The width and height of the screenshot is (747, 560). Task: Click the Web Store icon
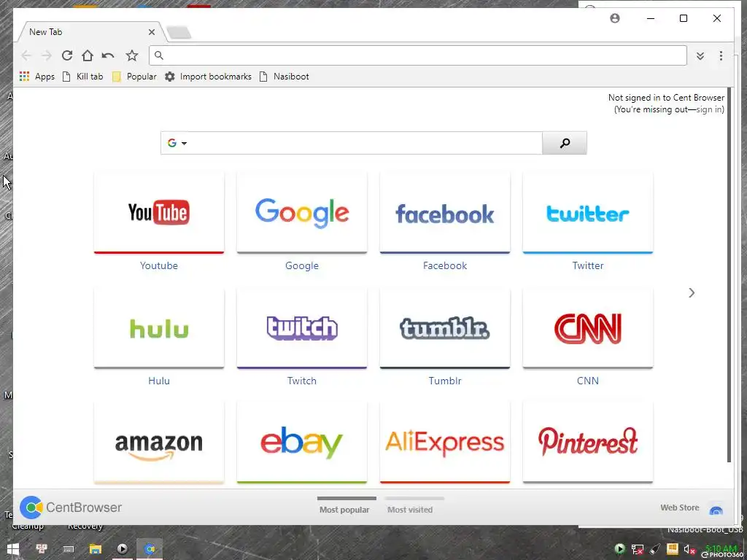coord(716,510)
